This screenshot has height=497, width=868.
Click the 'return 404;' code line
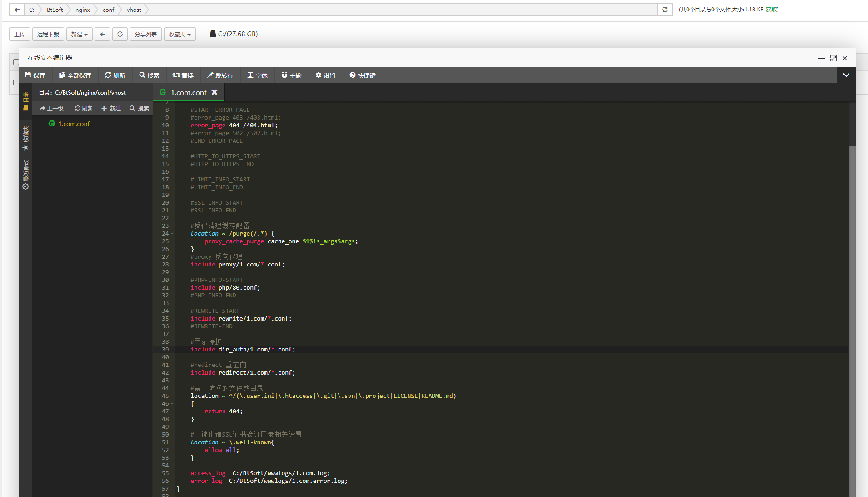point(223,412)
